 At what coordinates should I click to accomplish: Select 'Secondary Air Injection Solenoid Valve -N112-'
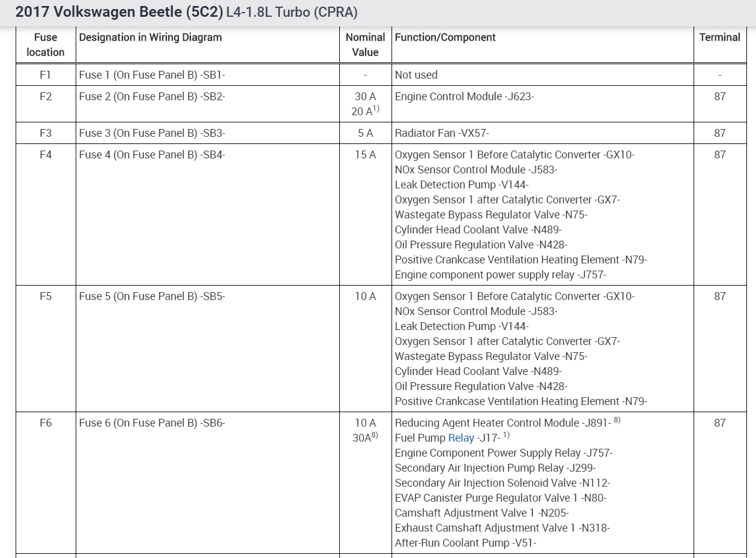[x=503, y=483]
